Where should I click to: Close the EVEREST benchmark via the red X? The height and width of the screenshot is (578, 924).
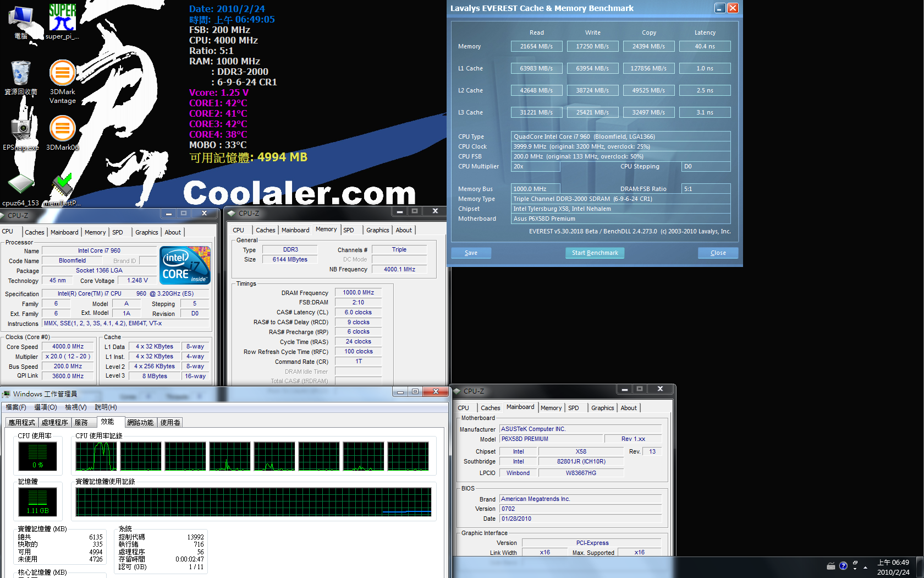click(x=733, y=8)
